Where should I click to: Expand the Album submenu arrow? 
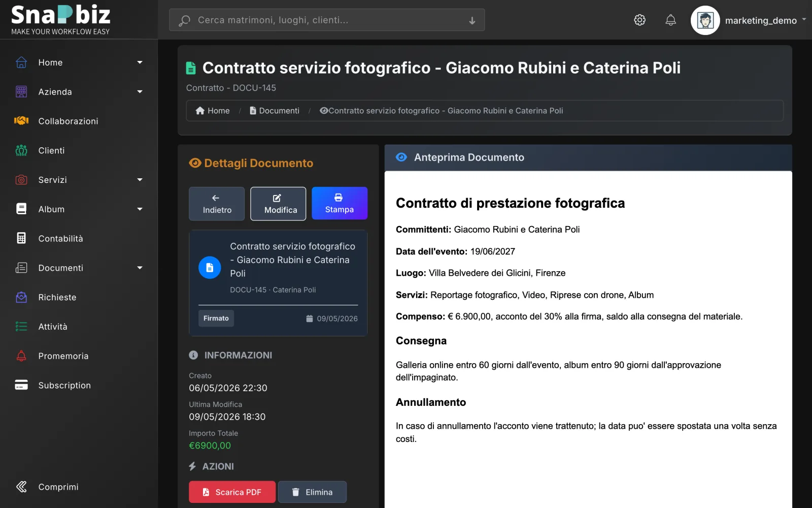pos(140,209)
